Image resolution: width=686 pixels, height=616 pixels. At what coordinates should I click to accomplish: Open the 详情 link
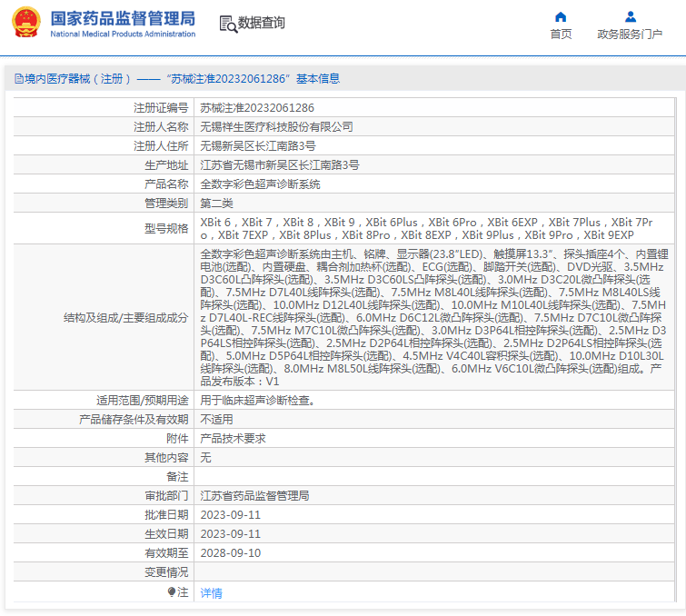coord(212,592)
